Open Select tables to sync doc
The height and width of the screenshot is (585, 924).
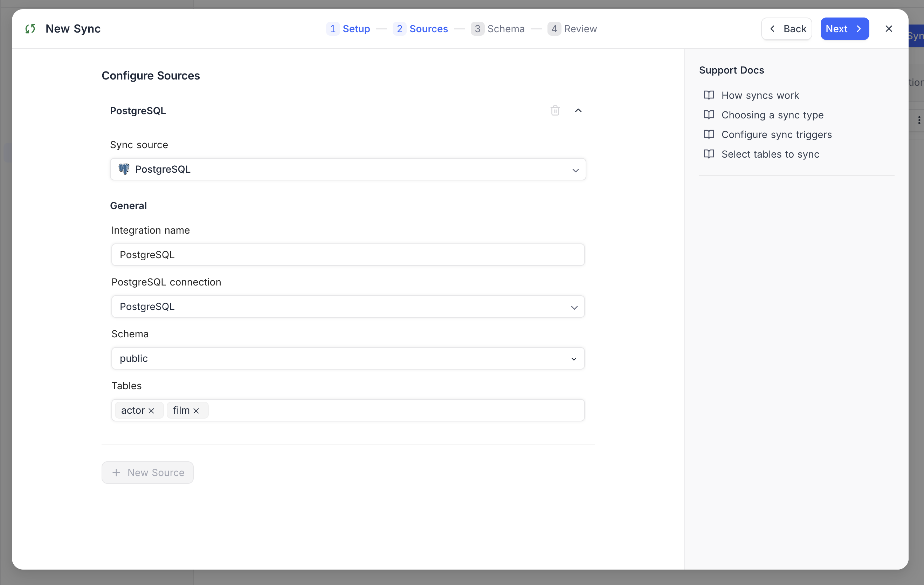tap(770, 154)
